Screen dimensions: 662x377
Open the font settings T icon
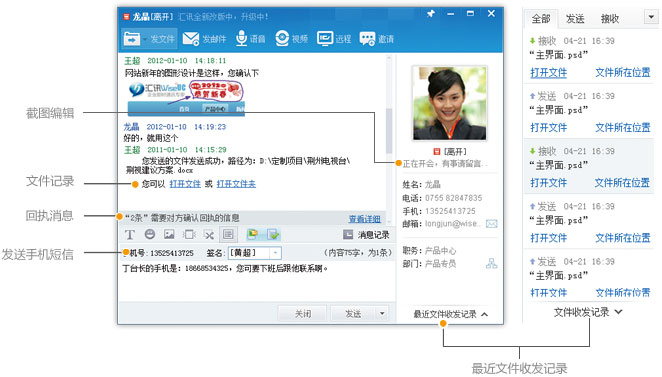coord(130,234)
